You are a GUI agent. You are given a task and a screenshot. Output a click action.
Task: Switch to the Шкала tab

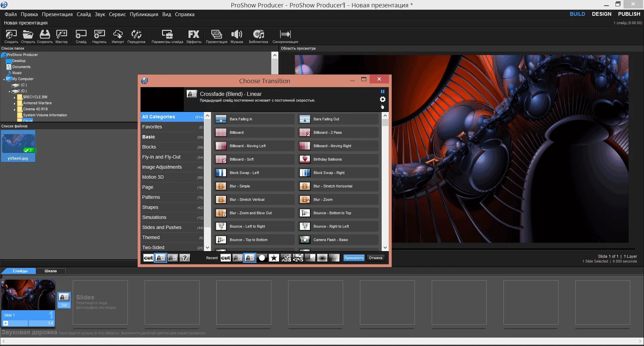coord(51,271)
